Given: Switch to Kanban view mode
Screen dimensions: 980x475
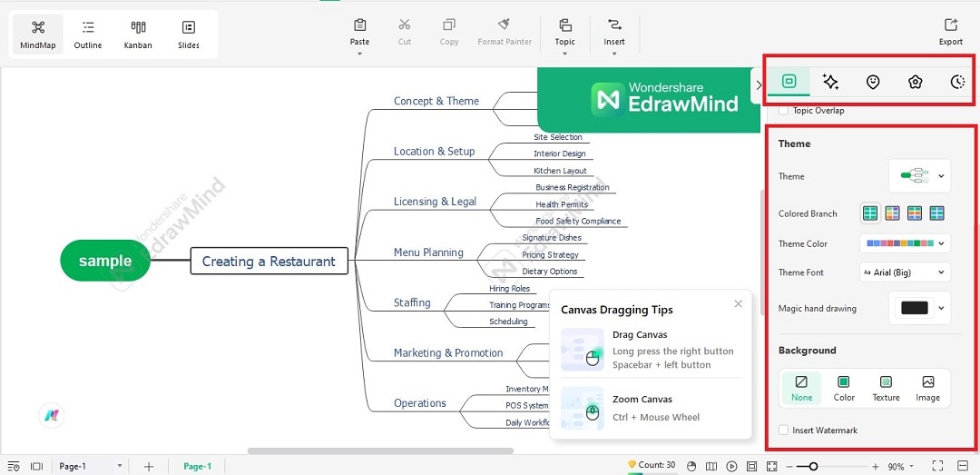Looking at the screenshot, I should click(138, 35).
